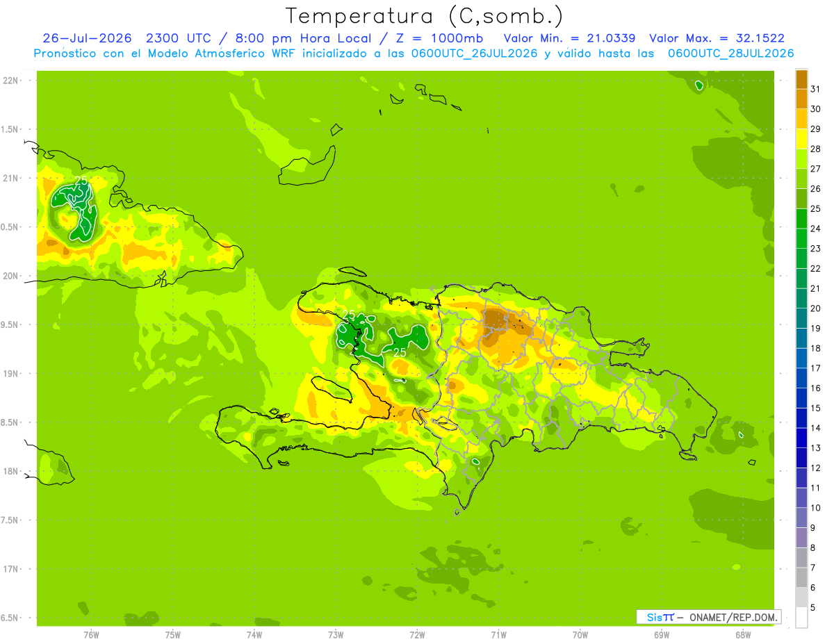Select the 'Z = 1000mb' level text
The image size is (834, 644).
(441, 38)
